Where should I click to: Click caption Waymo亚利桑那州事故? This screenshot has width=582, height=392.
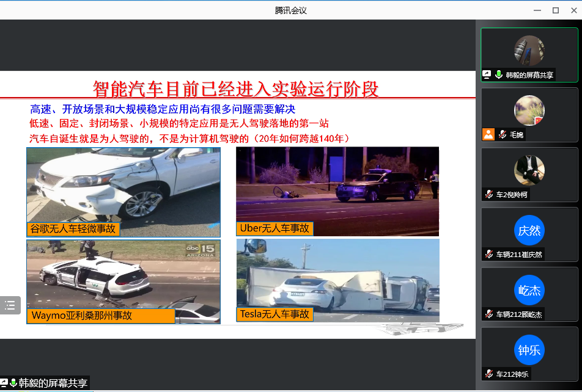tap(101, 316)
